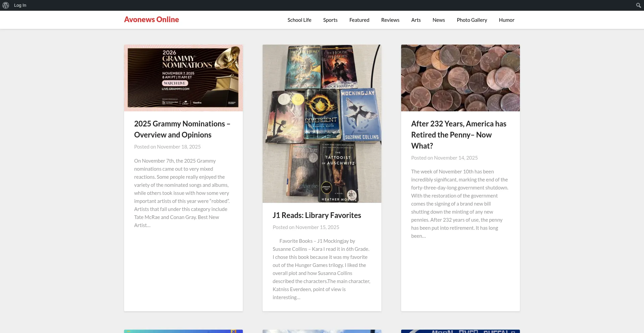Open the Arts category
Image resolution: width=644 pixels, height=333 pixels.
[416, 20]
